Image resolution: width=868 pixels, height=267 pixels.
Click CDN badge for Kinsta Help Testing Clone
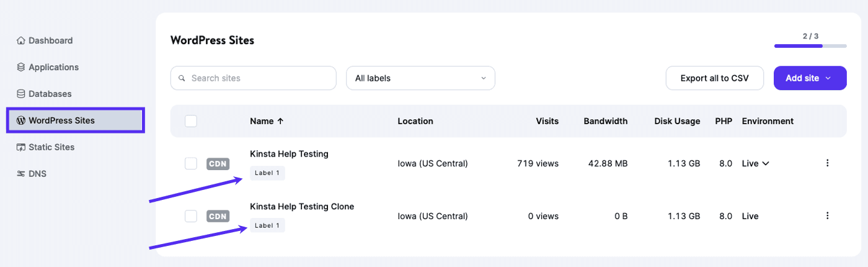(x=218, y=217)
